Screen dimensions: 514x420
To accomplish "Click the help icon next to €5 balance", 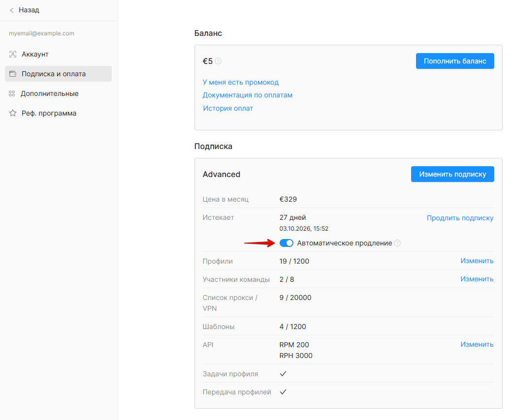I will [218, 61].
